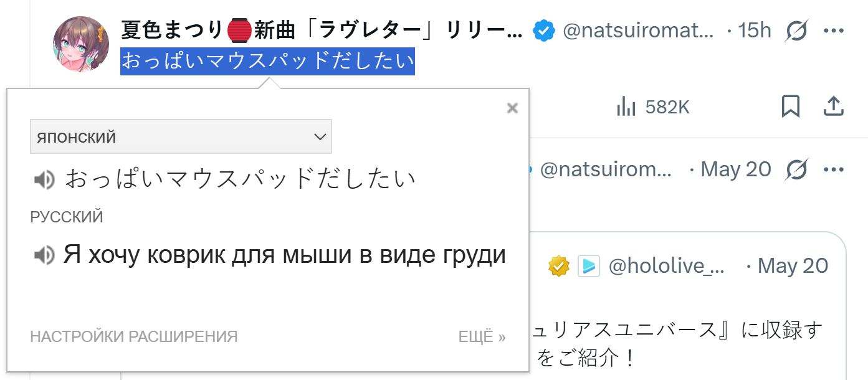The height and width of the screenshot is (380, 868).
Task: Click the speaker icon beside Japanese source text
Action: [44, 180]
